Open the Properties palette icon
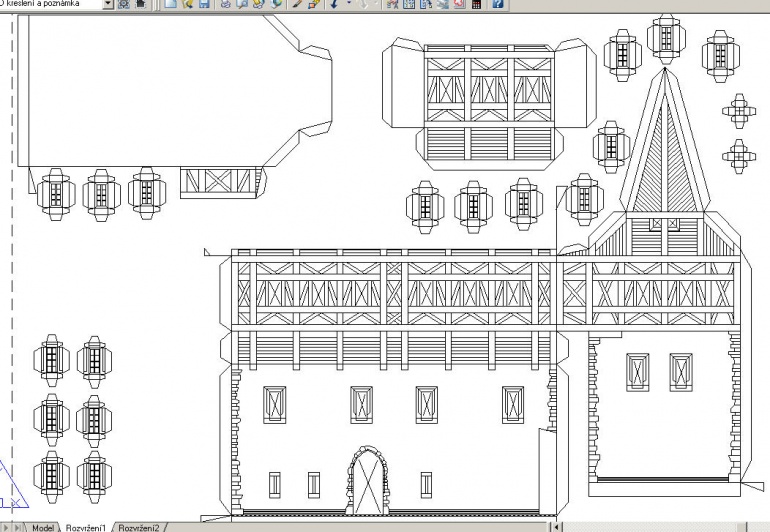Viewport: 770px width, 532px height. [392, 4]
